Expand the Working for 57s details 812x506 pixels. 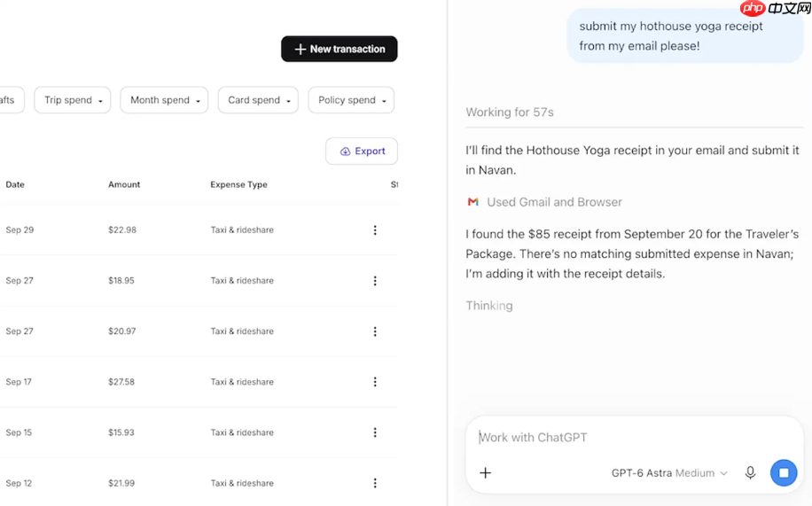pos(510,113)
